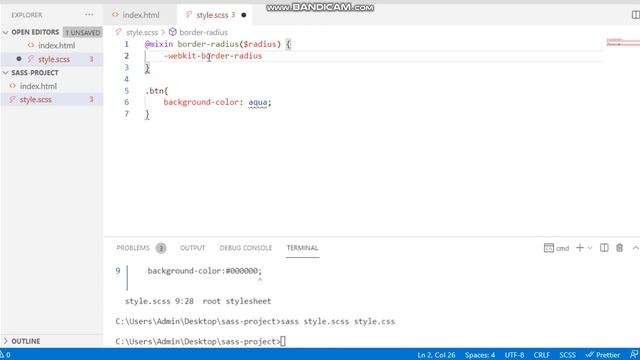This screenshot has height=360, width=640.
Task: Select style.scss in Open Editors list
Action: click(53, 59)
